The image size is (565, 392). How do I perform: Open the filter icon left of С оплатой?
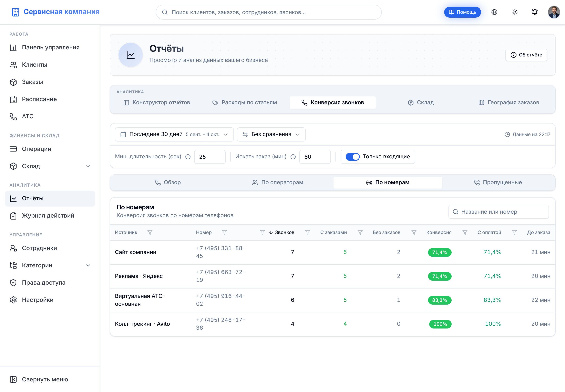[465, 232]
